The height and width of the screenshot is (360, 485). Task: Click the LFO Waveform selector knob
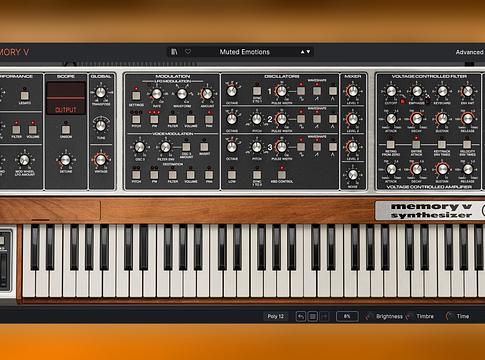182,94
